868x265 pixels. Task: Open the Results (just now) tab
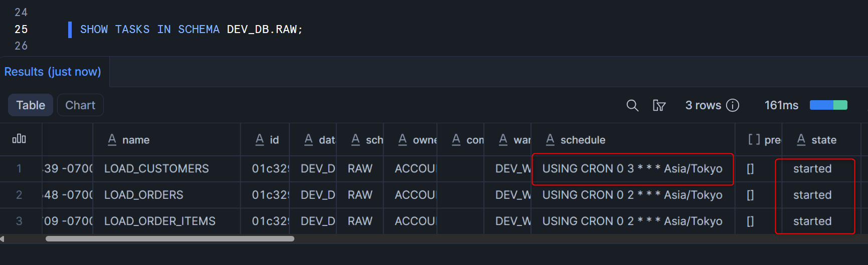point(53,72)
